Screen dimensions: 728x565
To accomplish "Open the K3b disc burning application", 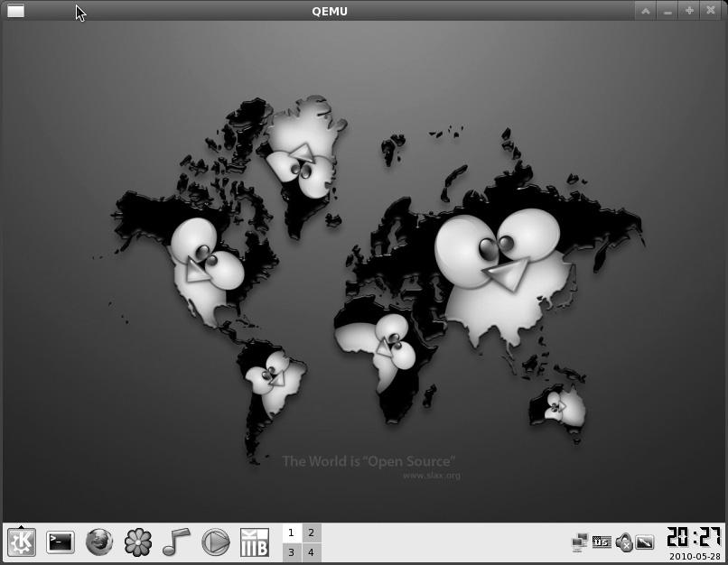I will click(x=255, y=542).
